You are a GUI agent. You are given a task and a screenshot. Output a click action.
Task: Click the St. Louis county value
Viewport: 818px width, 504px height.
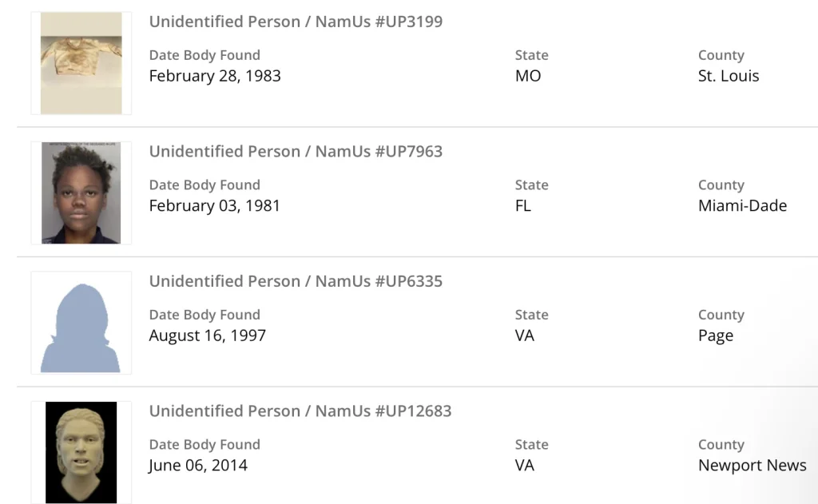(729, 76)
